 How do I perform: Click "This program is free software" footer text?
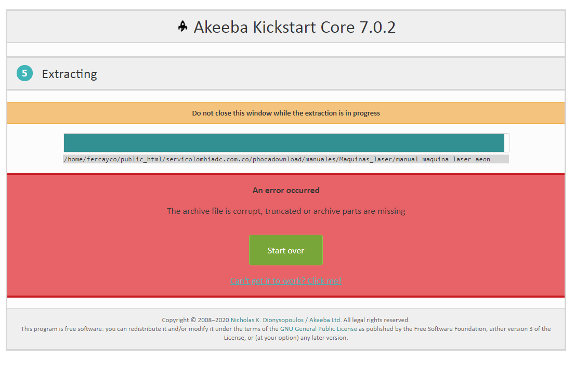[x=62, y=328]
